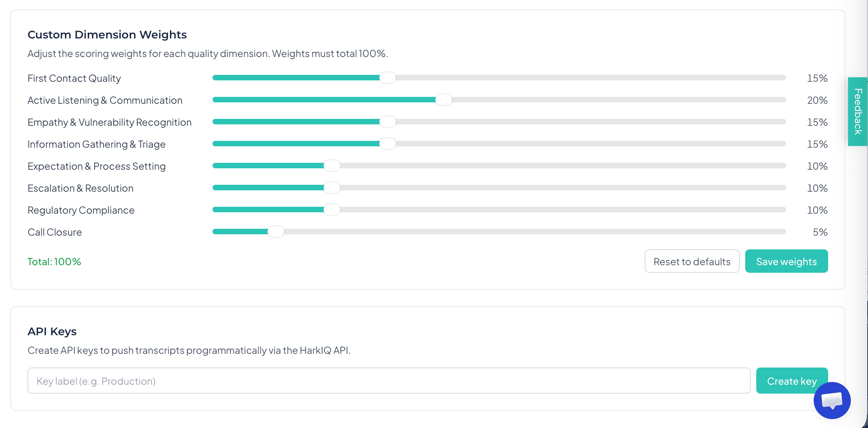Click the Expectation & Process Setting slider handle

[x=332, y=166]
